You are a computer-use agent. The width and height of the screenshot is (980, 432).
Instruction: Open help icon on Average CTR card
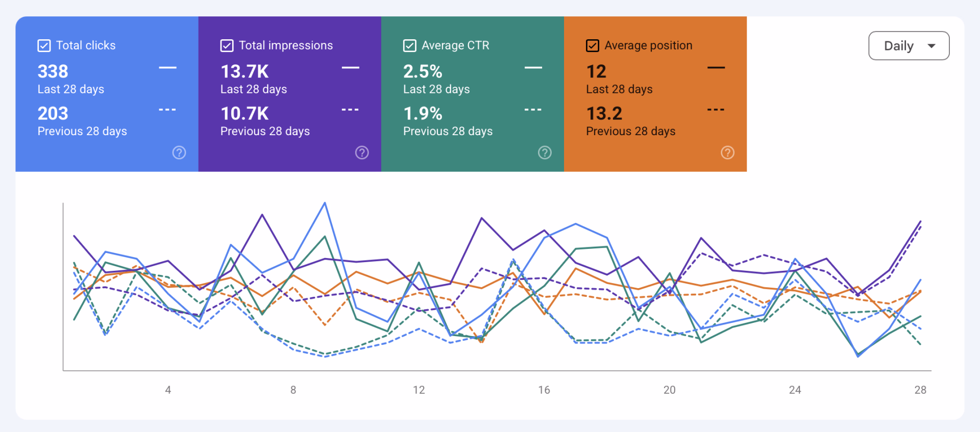[x=545, y=153]
